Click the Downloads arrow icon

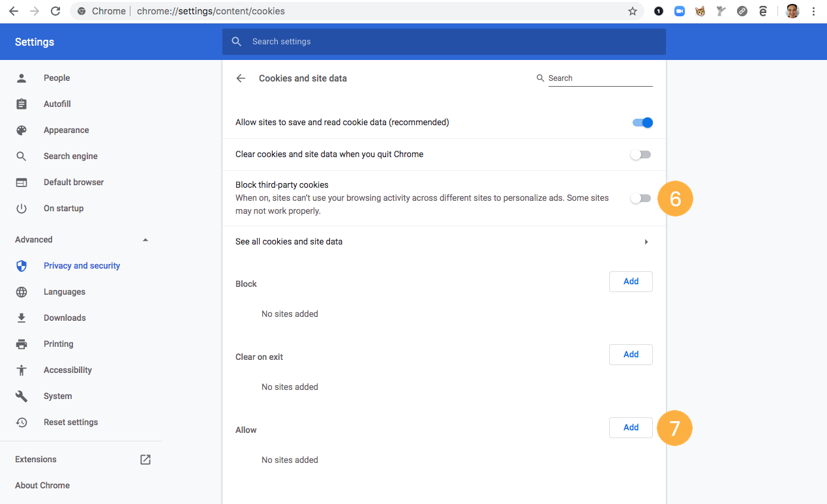22,318
